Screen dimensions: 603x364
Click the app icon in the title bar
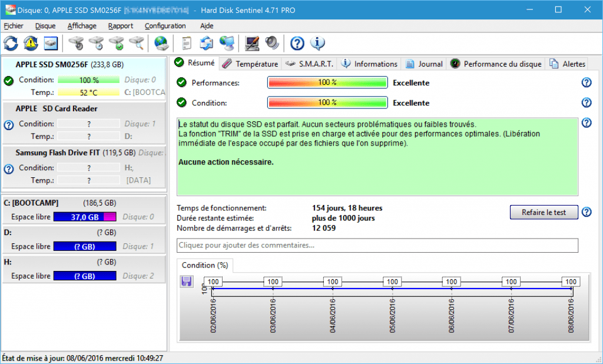pos(11,10)
